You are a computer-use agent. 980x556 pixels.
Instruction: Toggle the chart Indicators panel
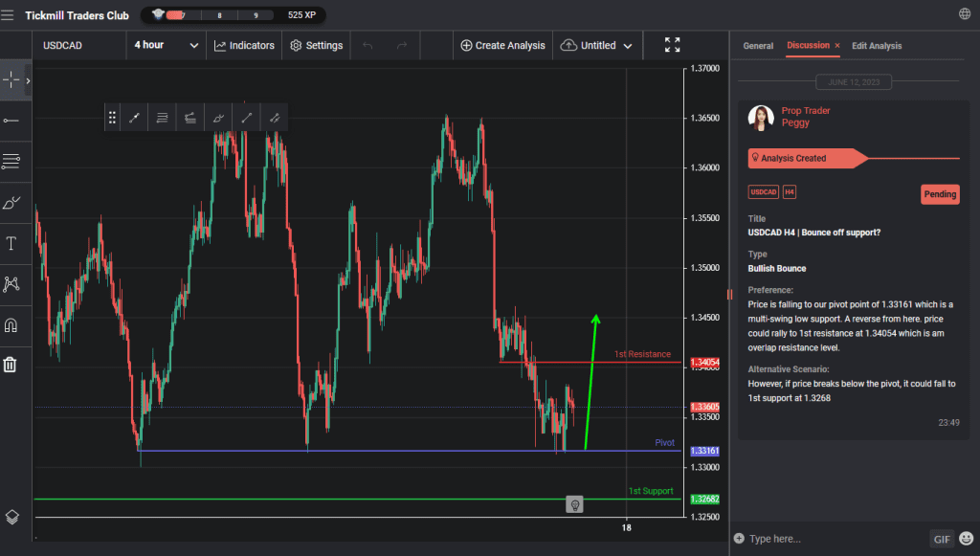[x=242, y=44]
